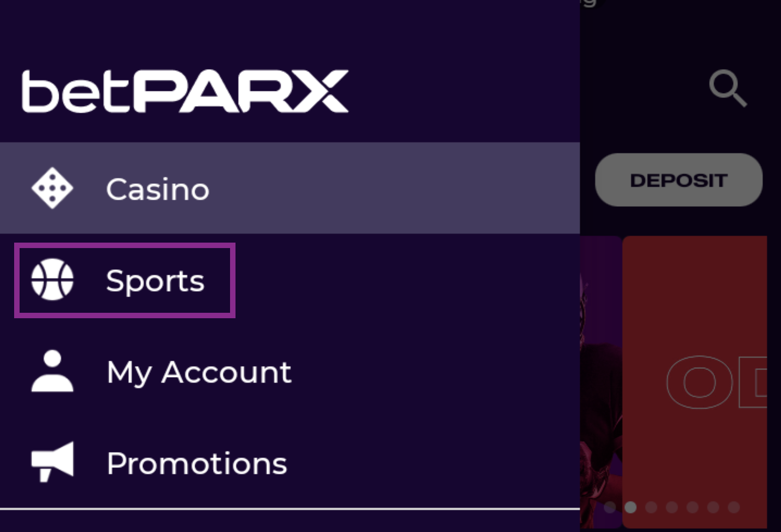The height and width of the screenshot is (532, 781).
Task: Jump to the fifth carousel dot
Action: click(x=692, y=507)
